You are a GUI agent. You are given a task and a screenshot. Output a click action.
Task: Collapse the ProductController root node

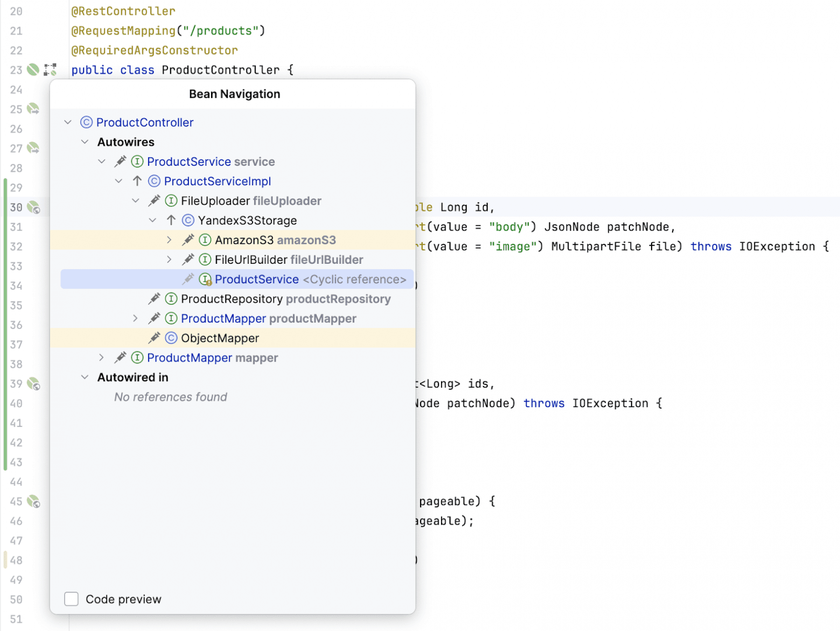68,122
